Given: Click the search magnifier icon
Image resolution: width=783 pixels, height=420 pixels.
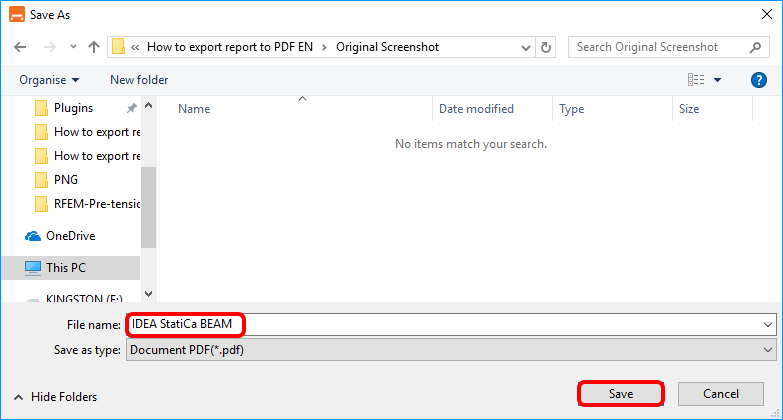Looking at the screenshot, I should point(755,47).
